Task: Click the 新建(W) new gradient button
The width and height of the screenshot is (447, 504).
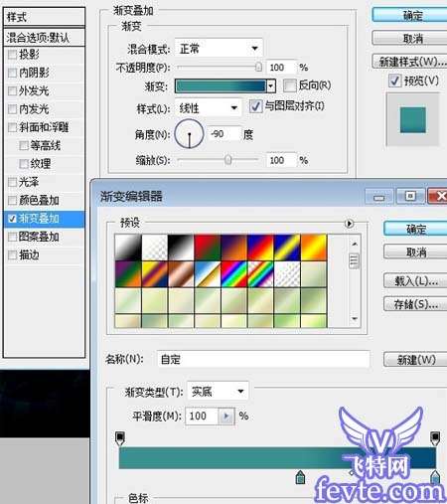Action: [x=416, y=360]
